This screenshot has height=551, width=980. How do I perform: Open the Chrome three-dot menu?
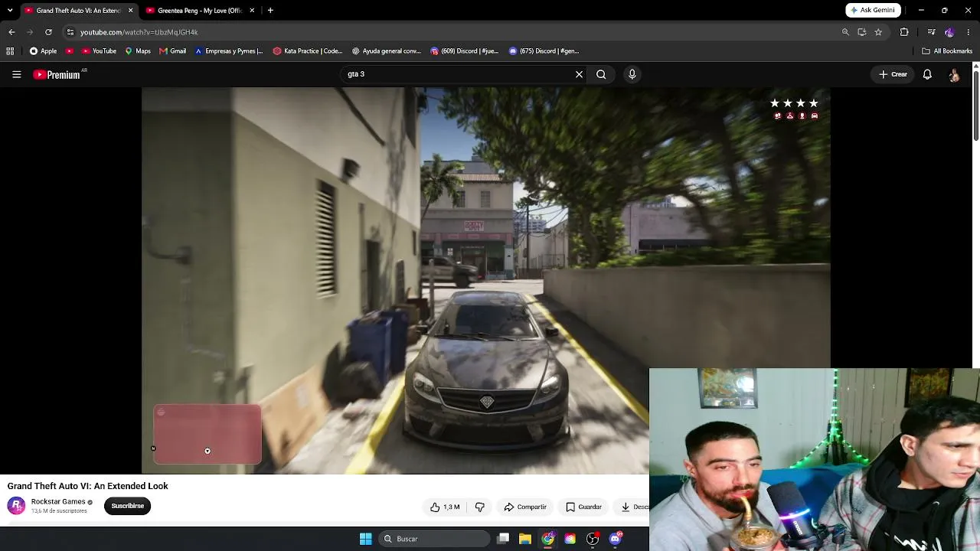969,32
